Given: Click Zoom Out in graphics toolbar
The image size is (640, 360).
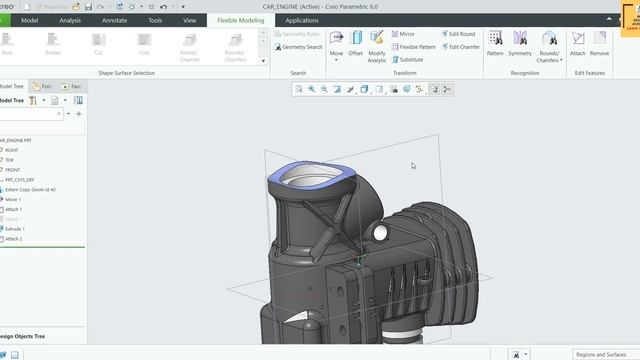Looking at the screenshot, I should tap(324, 89).
